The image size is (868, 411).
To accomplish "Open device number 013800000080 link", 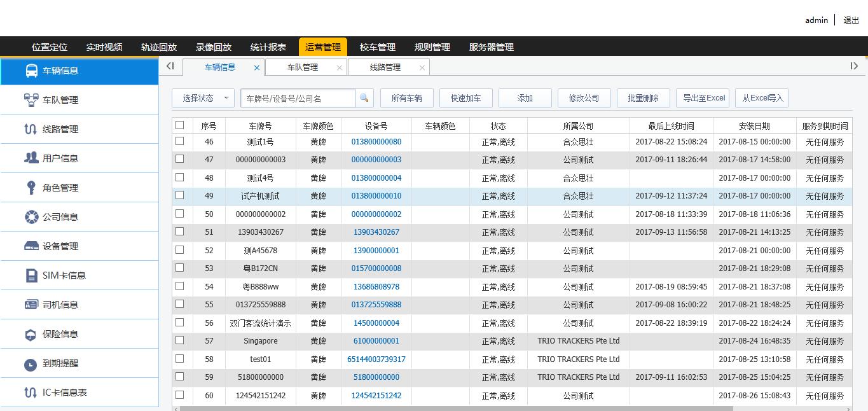I will point(376,142).
